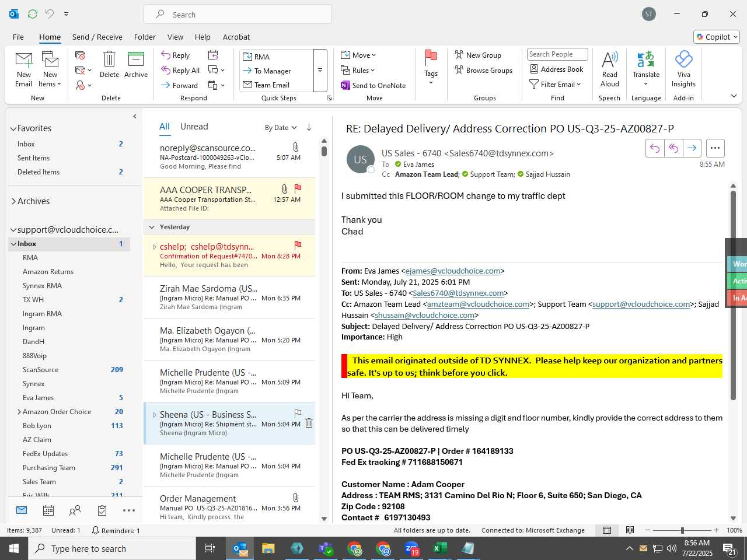Click ejames@vcloudchoice.com link
This screenshot has width=747, height=560.
click(x=453, y=271)
